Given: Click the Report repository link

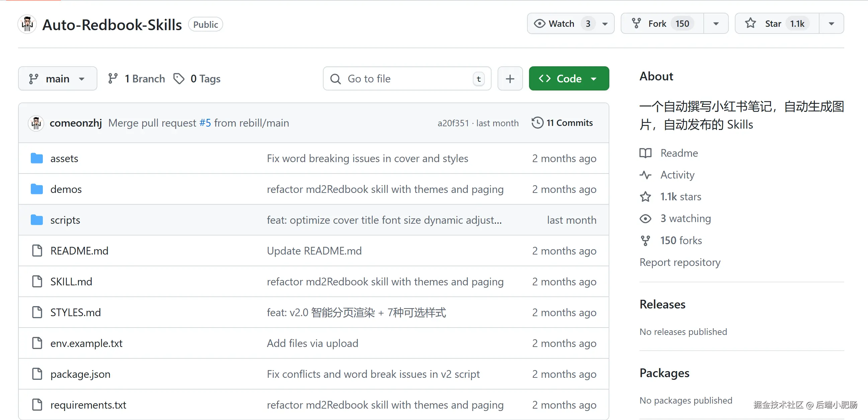Looking at the screenshot, I should (680, 262).
